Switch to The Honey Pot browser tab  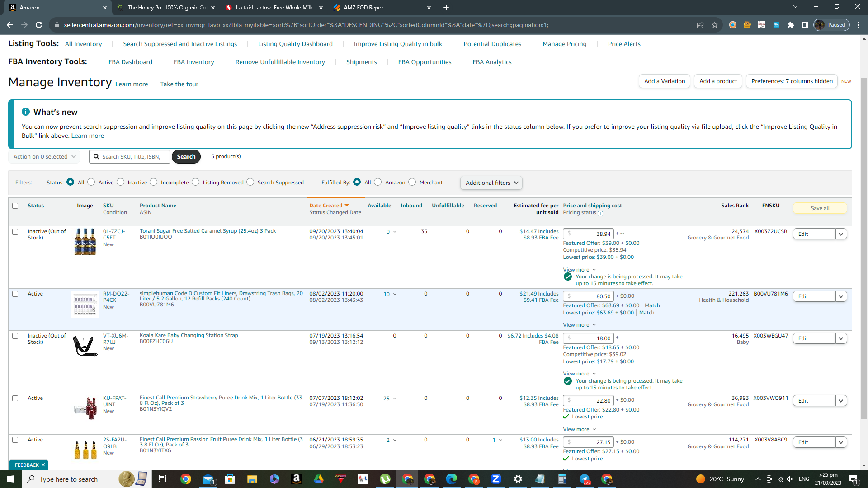166,8
